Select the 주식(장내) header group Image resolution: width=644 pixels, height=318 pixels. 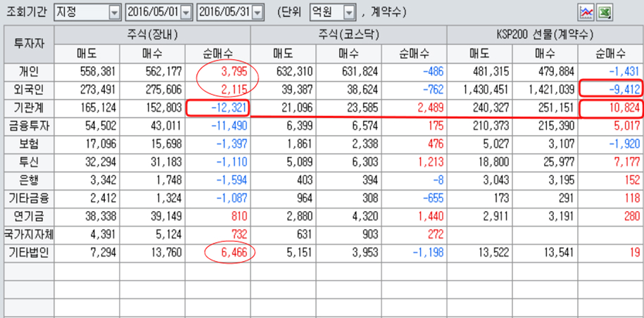pos(152,34)
